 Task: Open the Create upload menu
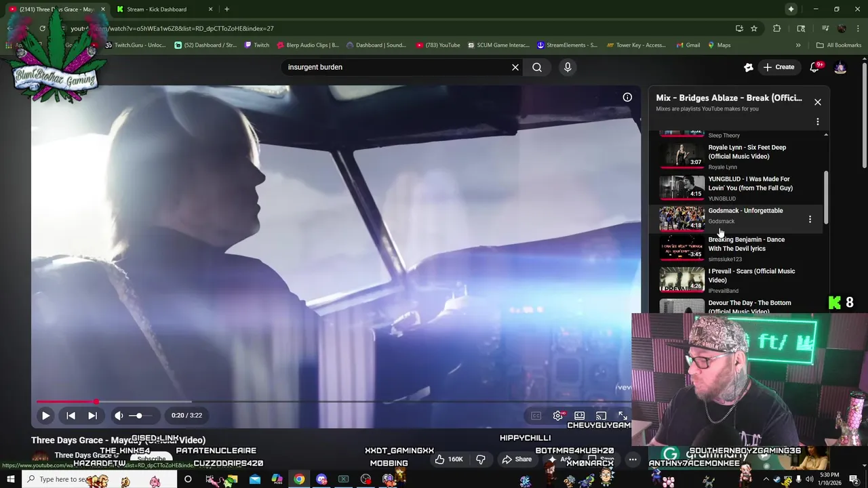pos(778,67)
